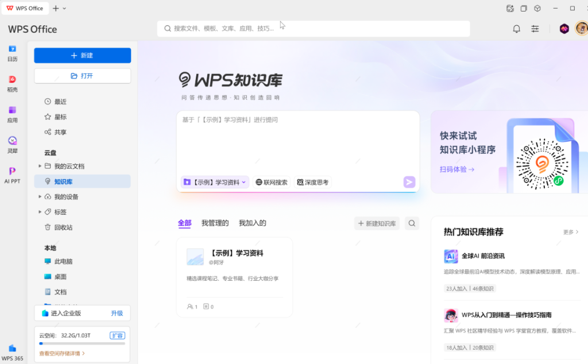Click the title bar window-stack icon

coord(524,8)
